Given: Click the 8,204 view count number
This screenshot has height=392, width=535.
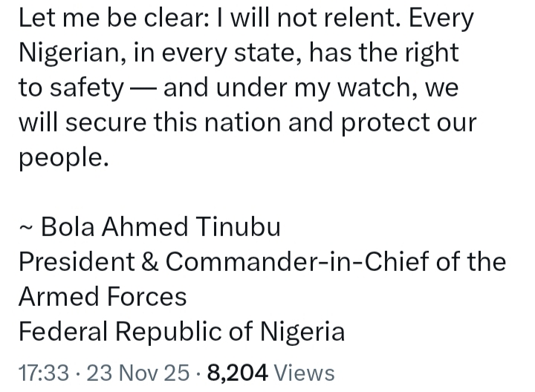Looking at the screenshot, I should pos(238,372).
